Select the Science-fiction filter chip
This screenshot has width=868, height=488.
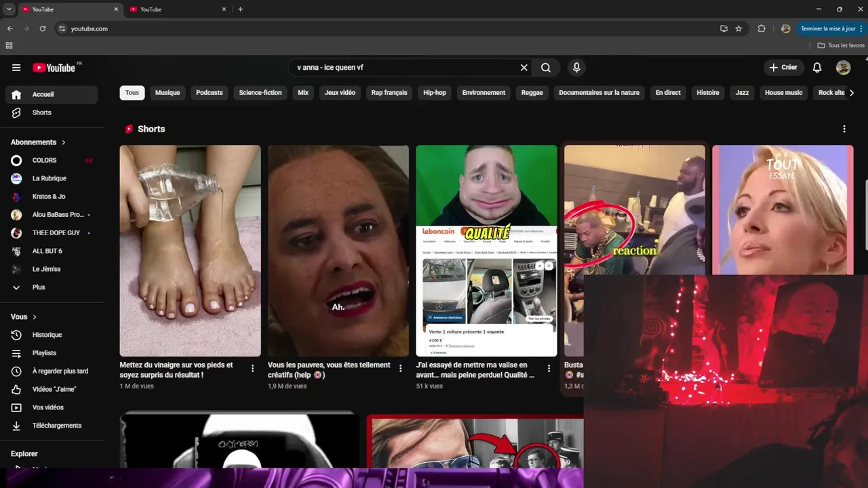260,93
